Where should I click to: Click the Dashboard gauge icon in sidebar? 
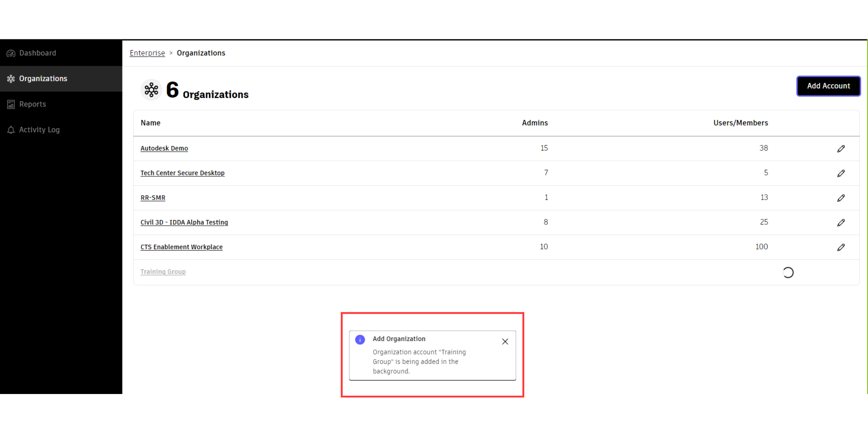coord(11,53)
